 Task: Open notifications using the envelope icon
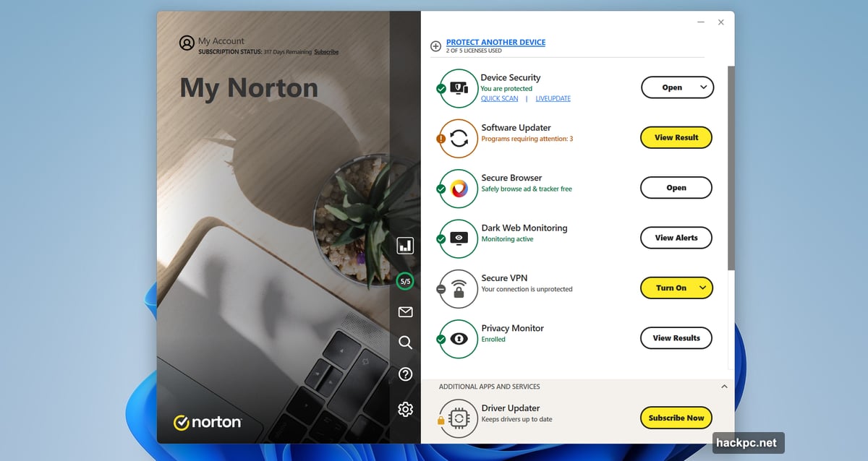click(405, 311)
